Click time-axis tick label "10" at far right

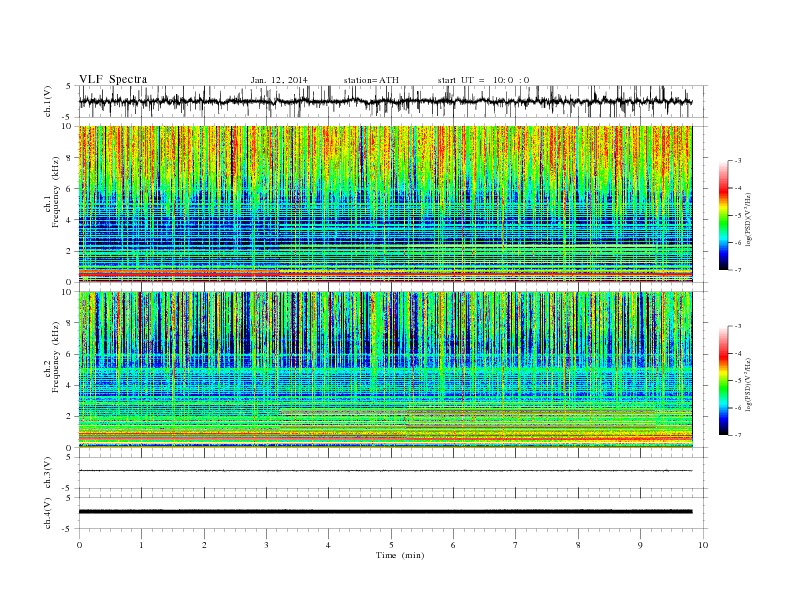click(703, 545)
